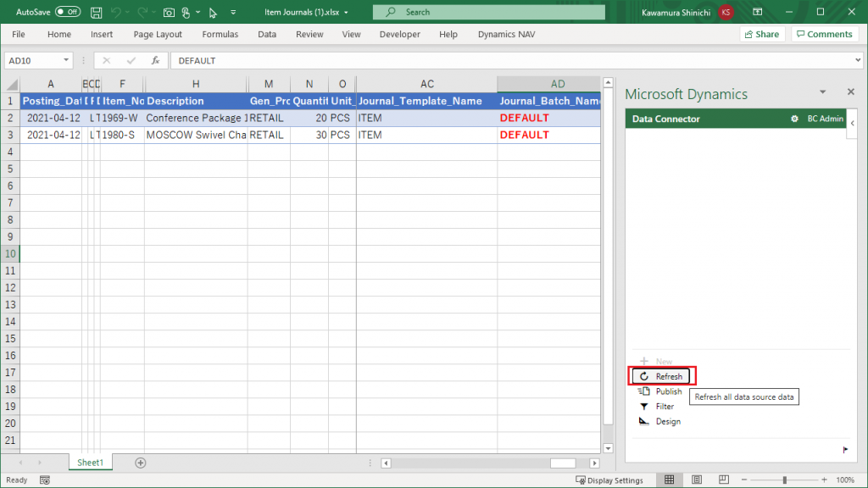
Task: Open the Undo history dropdown arrow
Action: pyautogui.click(x=127, y=12)
